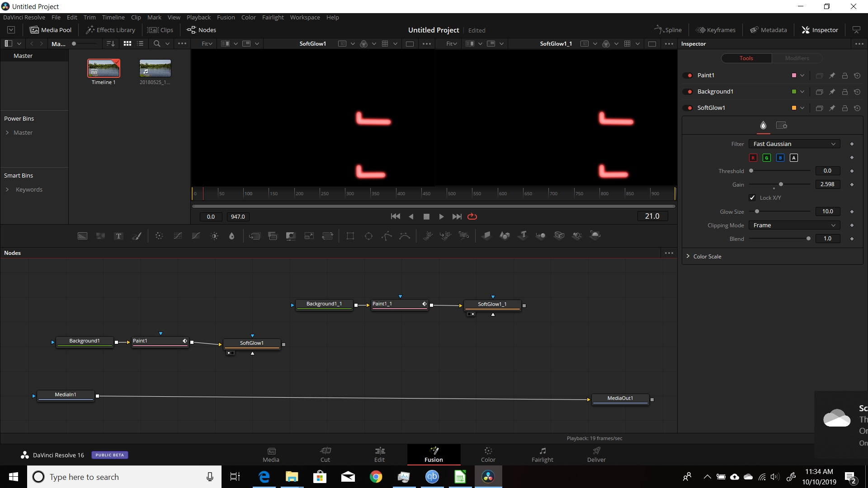Open the Playback menu
This screenshot has width=868, height=488.
point(198,17)
